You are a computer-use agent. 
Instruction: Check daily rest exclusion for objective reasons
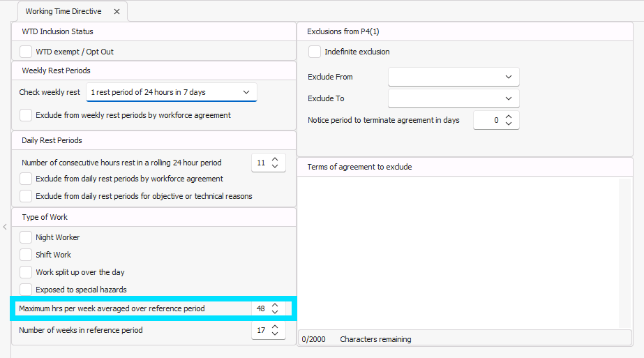pyautogui.click(x=26, y=196)
